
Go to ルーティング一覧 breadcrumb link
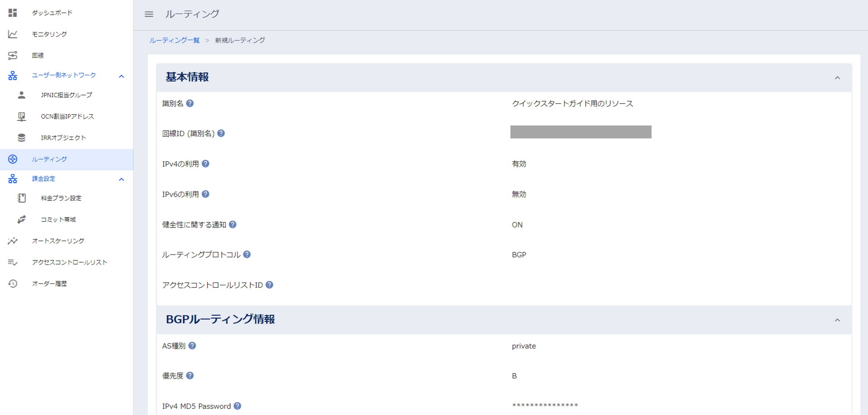point(174,40)
